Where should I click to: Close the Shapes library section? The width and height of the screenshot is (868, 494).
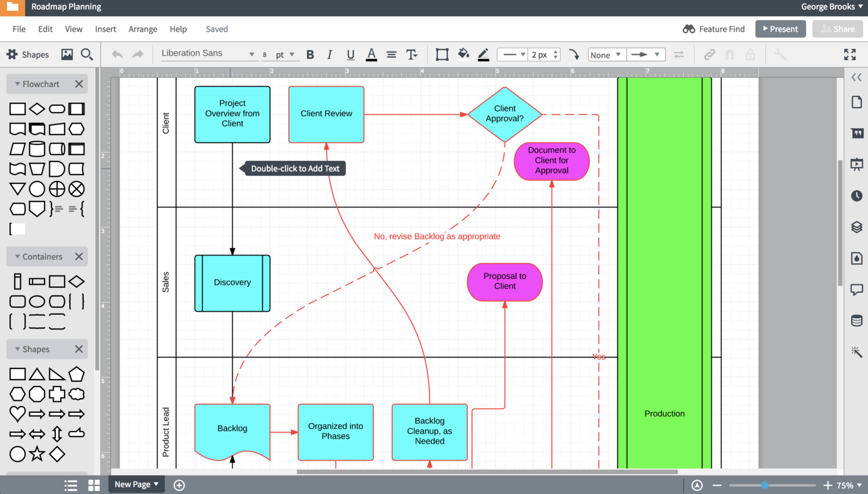click(x=79, y=349)
